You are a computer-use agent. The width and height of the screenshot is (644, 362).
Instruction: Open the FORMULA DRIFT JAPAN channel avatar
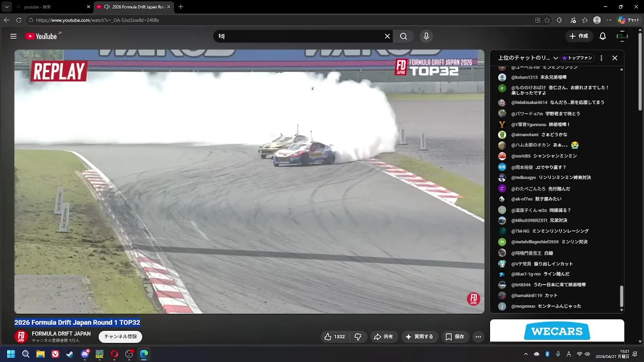tap(21, 336)
